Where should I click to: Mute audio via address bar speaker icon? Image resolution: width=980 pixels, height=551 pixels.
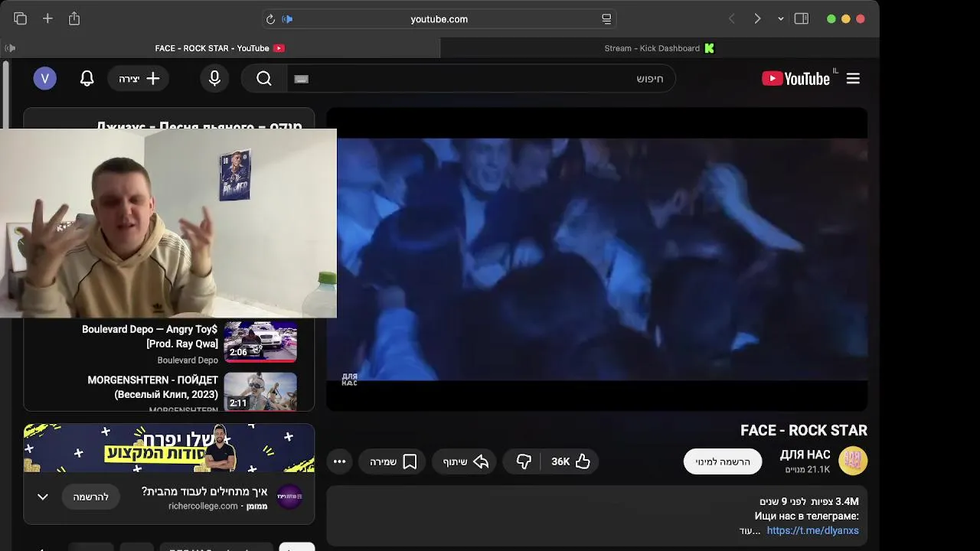pos(288,19)
